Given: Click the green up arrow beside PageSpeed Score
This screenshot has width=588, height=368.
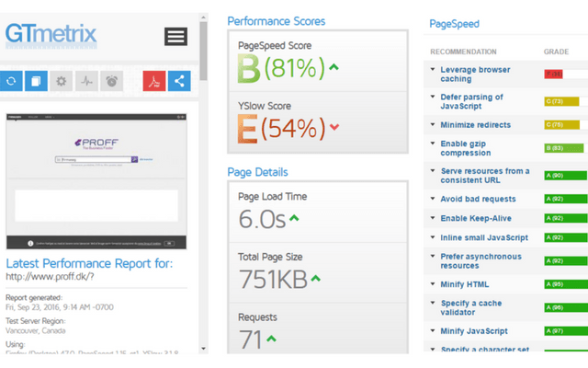Looking at the screenshot, I should (334, 67).
